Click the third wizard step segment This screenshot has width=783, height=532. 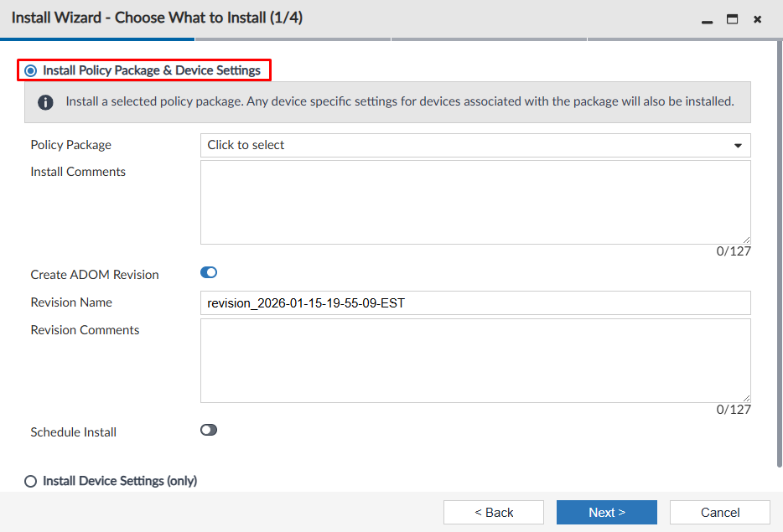click(490, 38)
